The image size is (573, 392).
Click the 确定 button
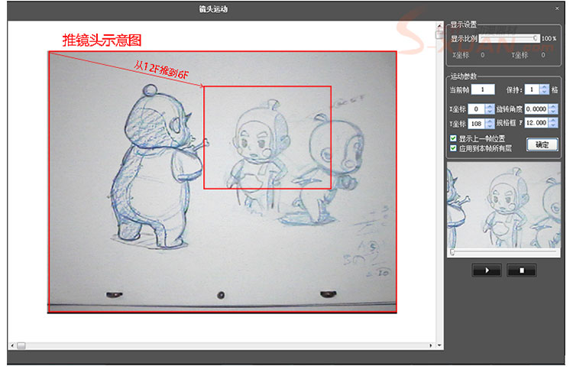(542, 144)
